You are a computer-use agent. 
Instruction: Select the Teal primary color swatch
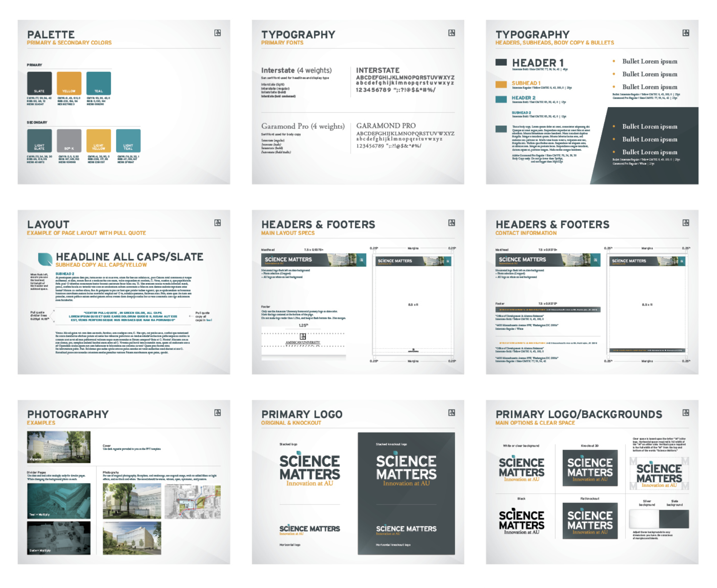[x=98, y=83]
